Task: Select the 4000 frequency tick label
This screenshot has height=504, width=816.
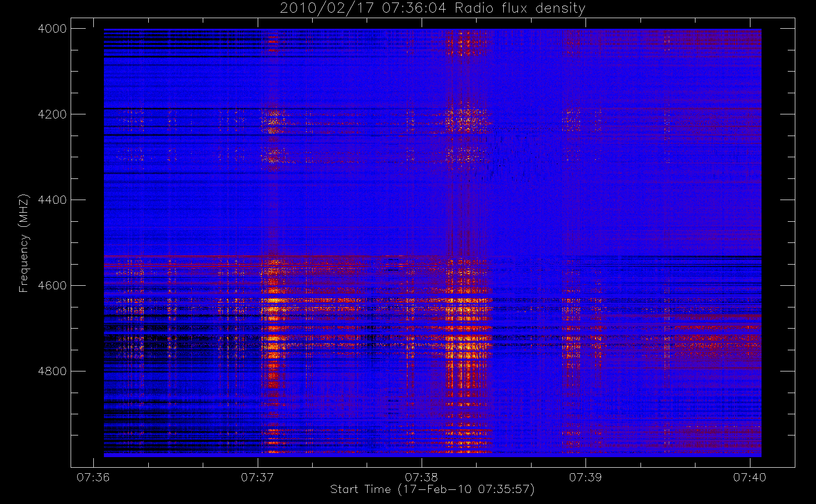Action: pos(52,29)
